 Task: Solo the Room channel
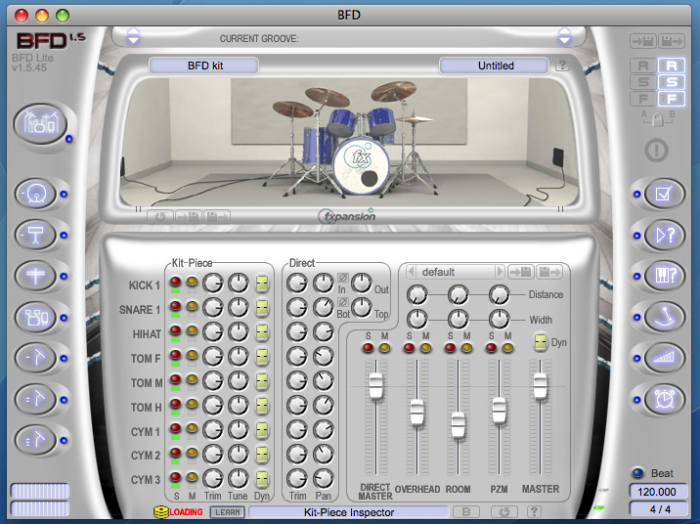click(450, 348)
